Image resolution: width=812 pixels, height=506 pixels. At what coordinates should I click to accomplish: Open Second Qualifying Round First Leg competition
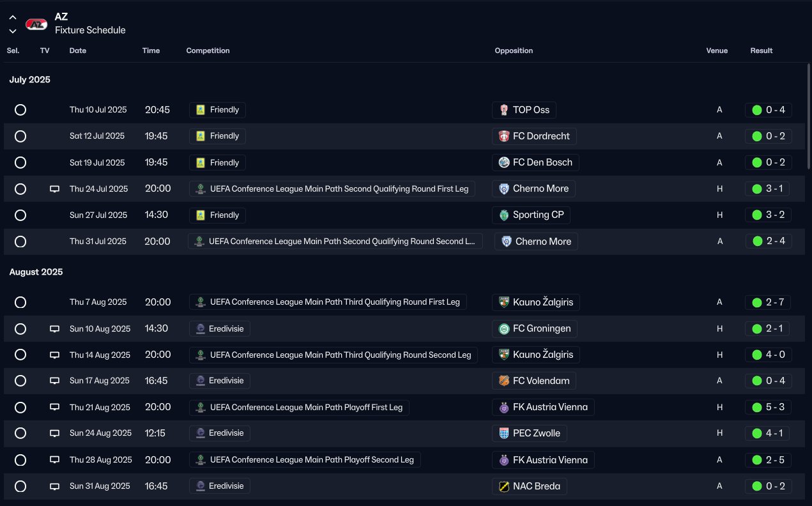[x=332, y=189]
